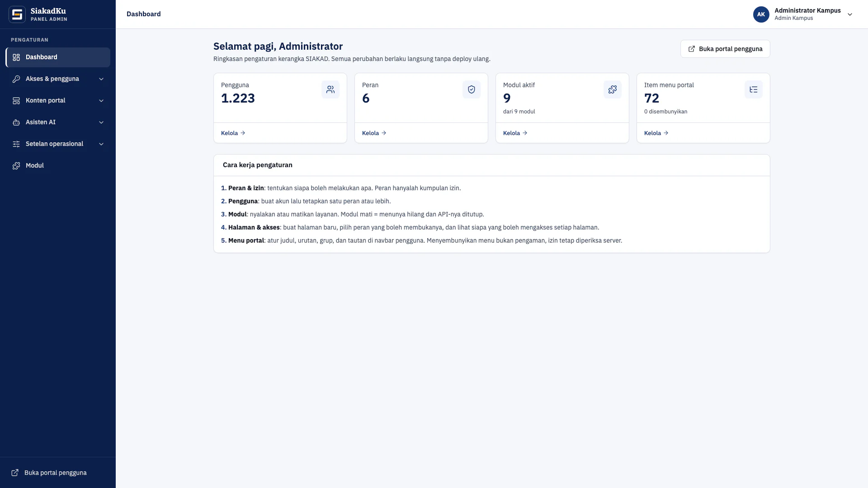
Task: Expand Setelan operasional chevron
Action: 101,144
